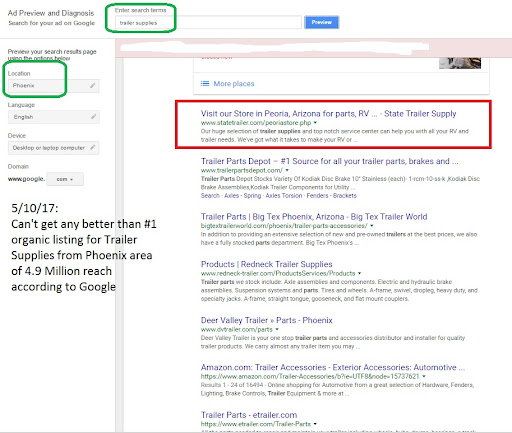The width and height of the screenshot is (512, 433).
Task: Click the English language field
Action: click(x=54, y=117)
